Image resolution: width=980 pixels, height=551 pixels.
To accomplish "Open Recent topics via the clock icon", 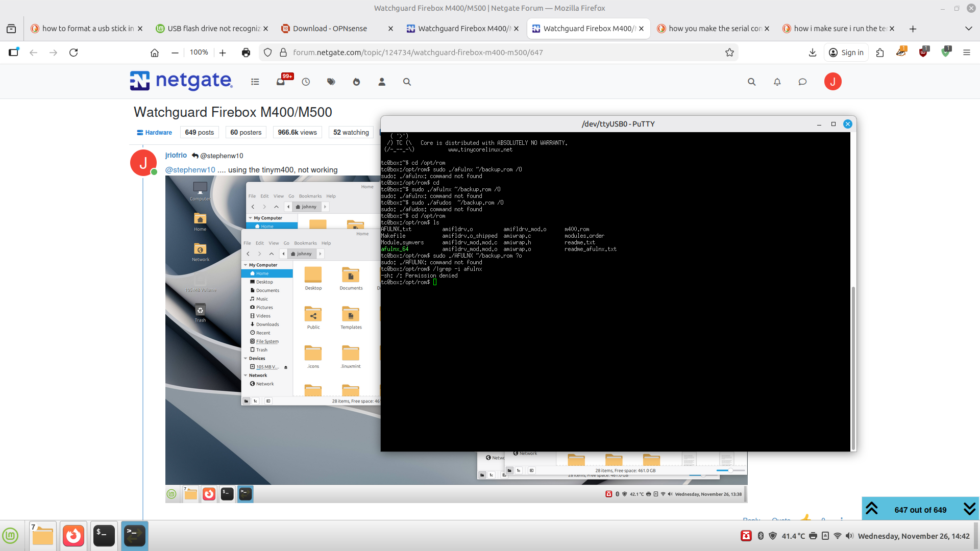I will tap(306, 82).
